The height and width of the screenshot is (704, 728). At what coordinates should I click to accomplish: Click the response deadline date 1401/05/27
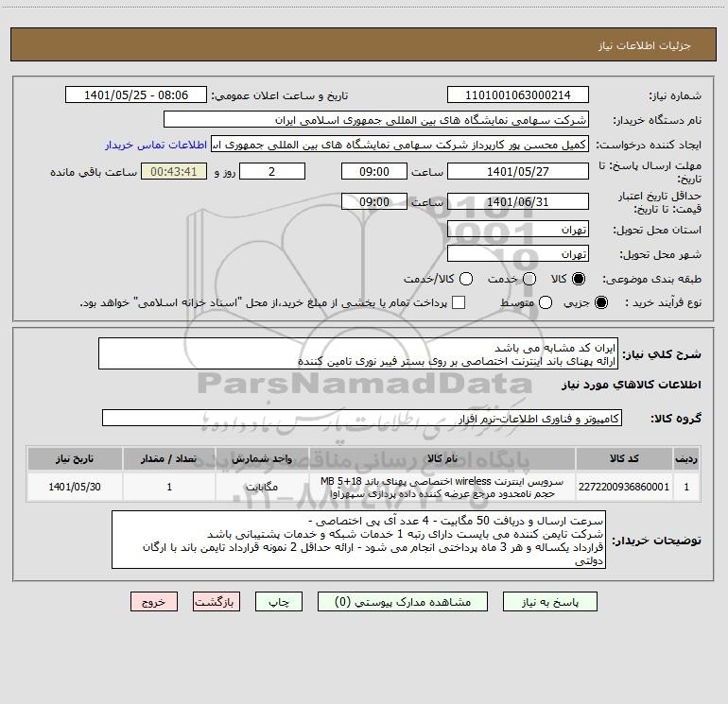coord(518,171)
